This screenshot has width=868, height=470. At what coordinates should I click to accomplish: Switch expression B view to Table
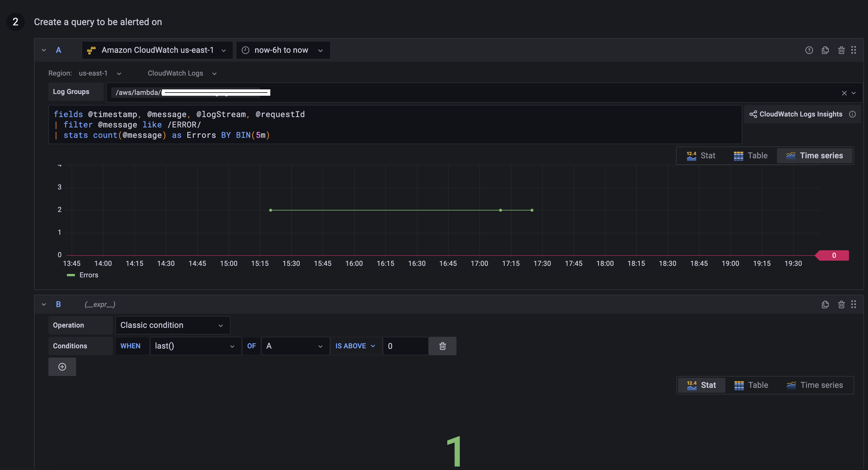pyautogui.click(x=751, y=385)
